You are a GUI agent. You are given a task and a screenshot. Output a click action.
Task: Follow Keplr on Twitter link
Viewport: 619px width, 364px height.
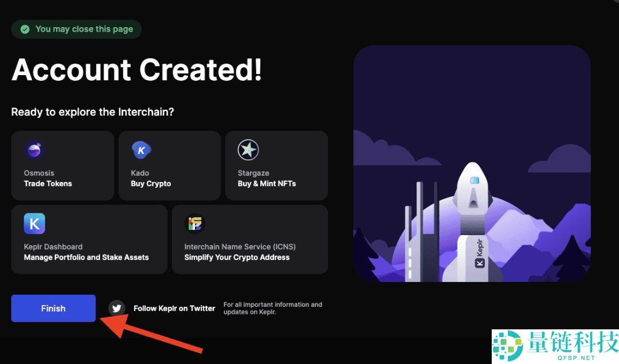coord(175,309)
